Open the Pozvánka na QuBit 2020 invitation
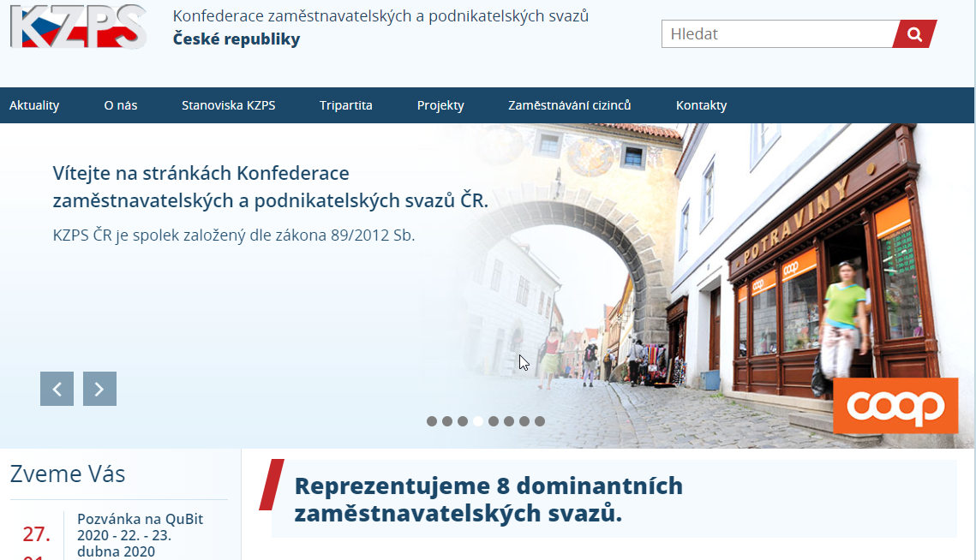Image resolution: width=976 pixels, height=560 pixels. point(140,535)
